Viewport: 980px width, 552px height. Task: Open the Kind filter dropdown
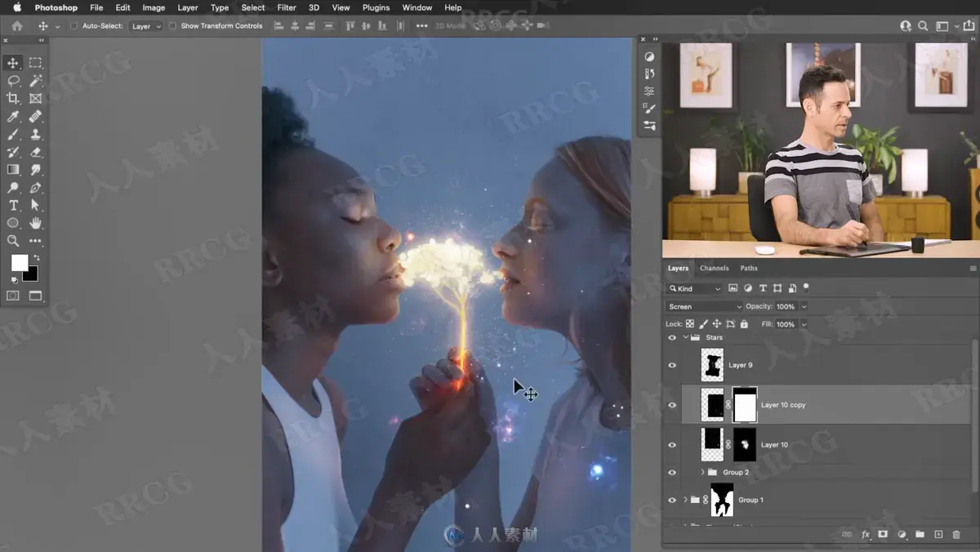point(694,288)
